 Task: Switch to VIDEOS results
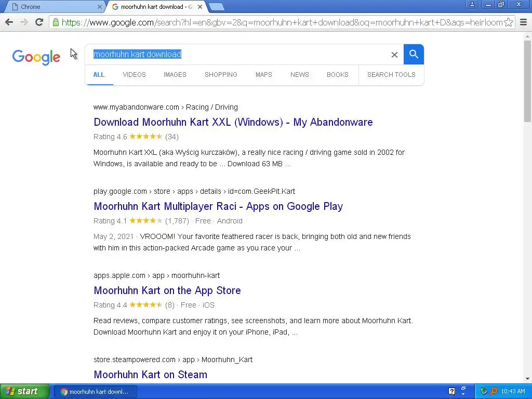[135, 75]
